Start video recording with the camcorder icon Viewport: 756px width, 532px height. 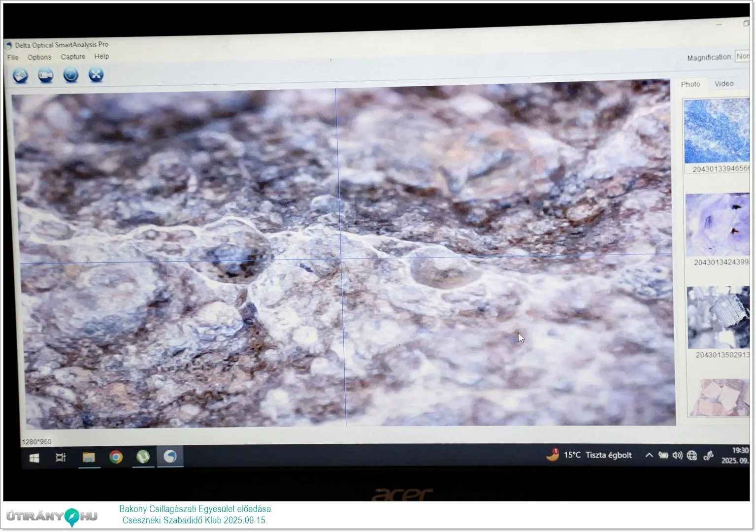pos(46,75)
